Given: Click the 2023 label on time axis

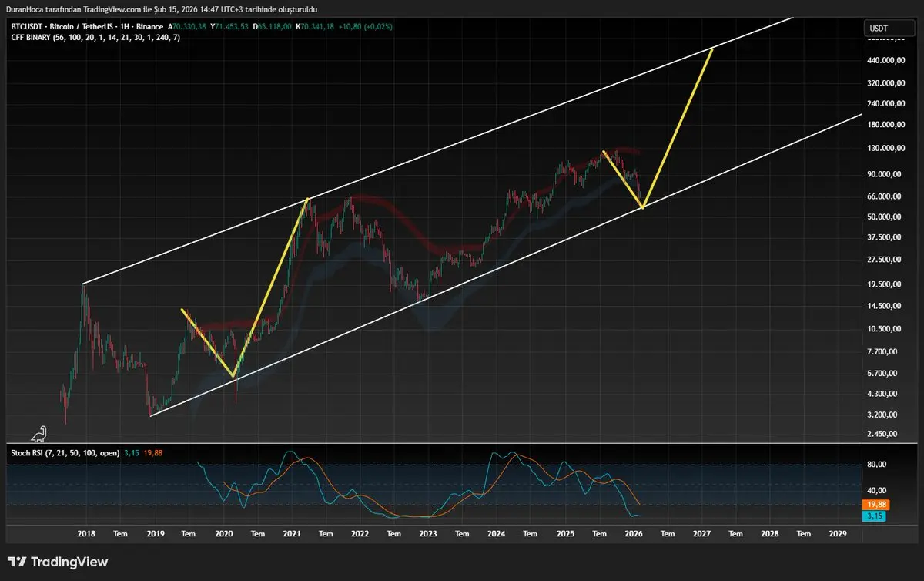Looking at the screenshot, I should (x=428, y=533).
